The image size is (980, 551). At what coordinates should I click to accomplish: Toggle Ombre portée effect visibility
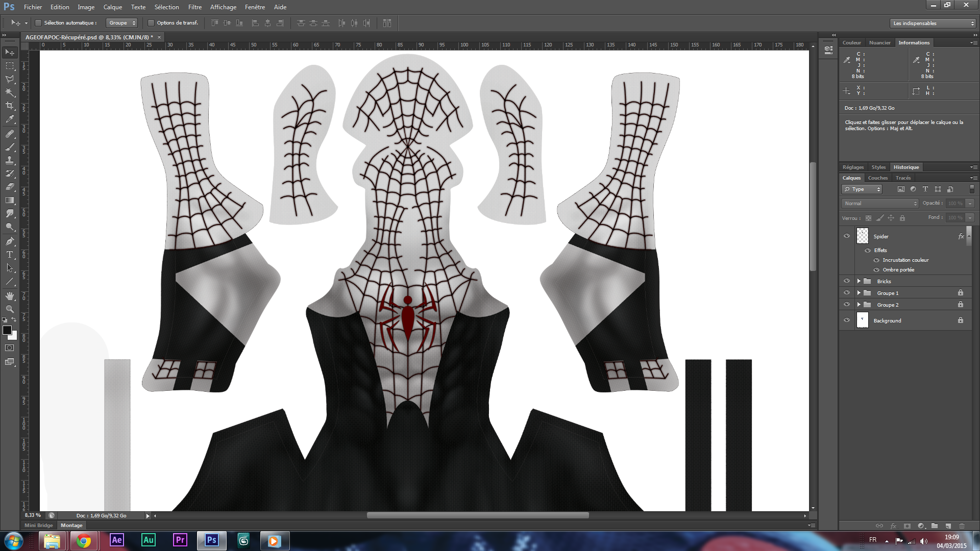coord(876,270)
